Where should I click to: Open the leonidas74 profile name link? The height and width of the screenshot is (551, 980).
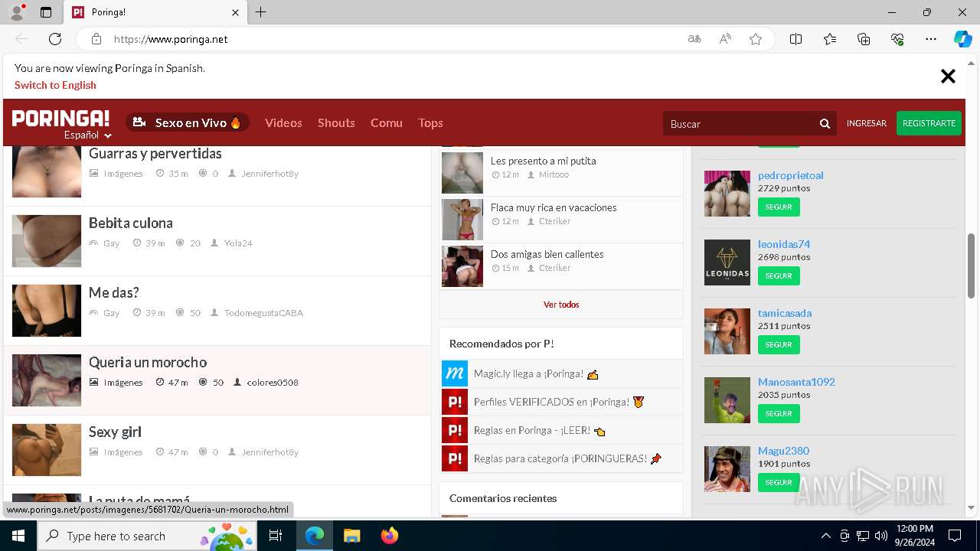(784, 244)
